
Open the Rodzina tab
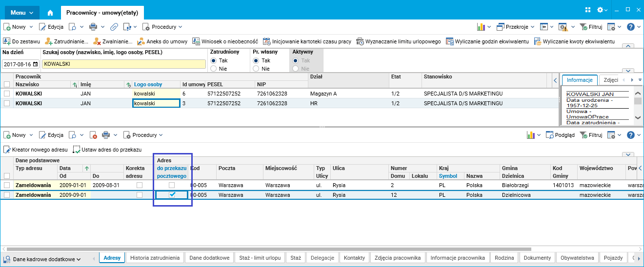click(x=504, y=258)
